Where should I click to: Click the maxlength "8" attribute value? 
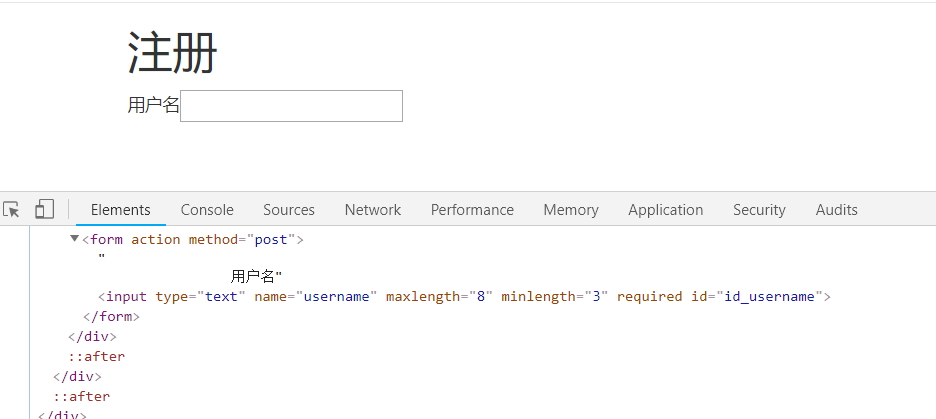[481, 297]
